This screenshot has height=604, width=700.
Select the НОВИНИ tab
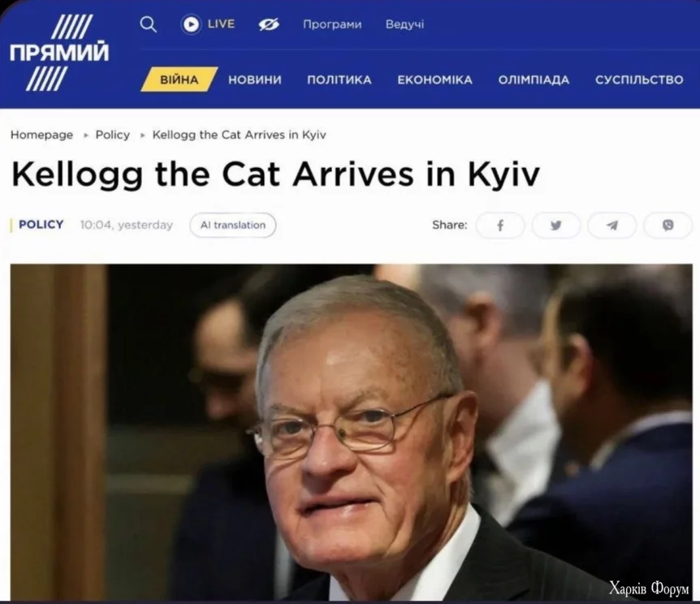(255, 80)
